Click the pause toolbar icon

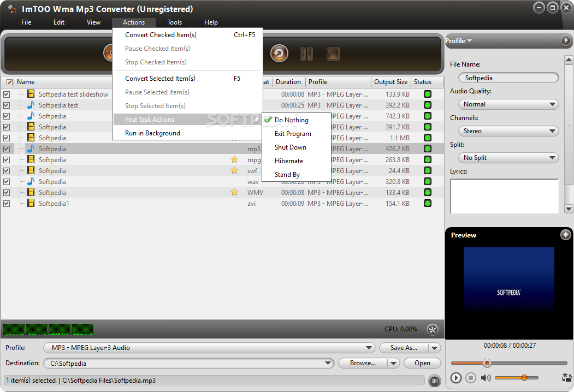pyautogui.click(x=306, y=54)
